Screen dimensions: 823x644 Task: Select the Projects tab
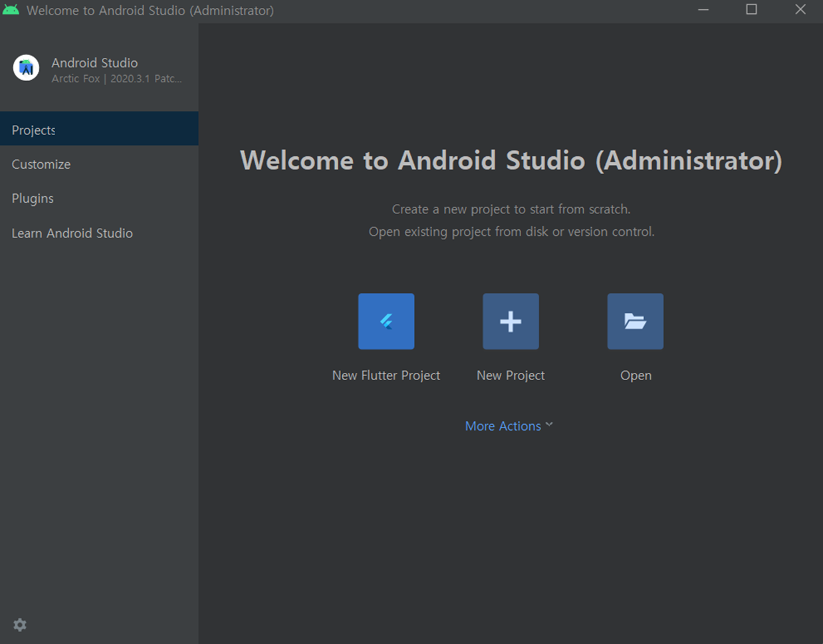tap(99, 129)
